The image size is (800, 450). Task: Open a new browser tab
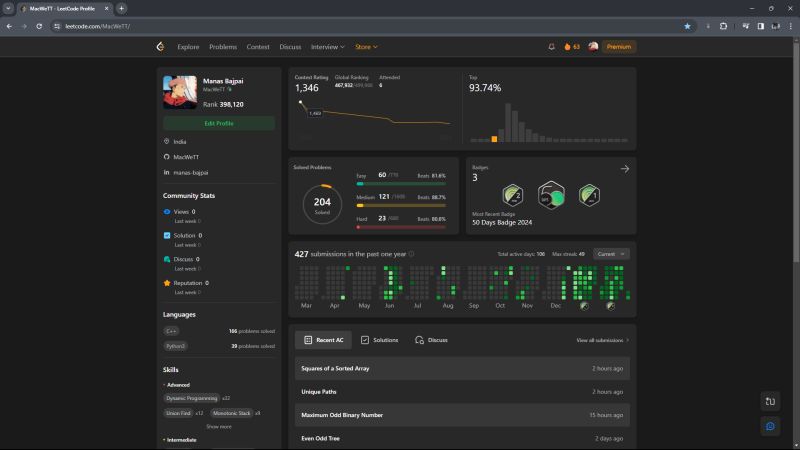pyautogui.click(x=121, y=8)
